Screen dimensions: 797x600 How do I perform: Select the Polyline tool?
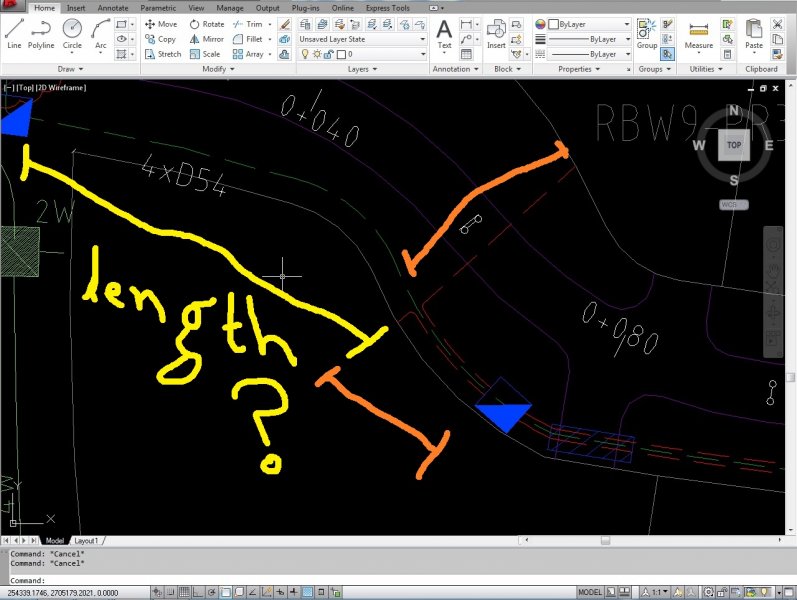point(41,34)
